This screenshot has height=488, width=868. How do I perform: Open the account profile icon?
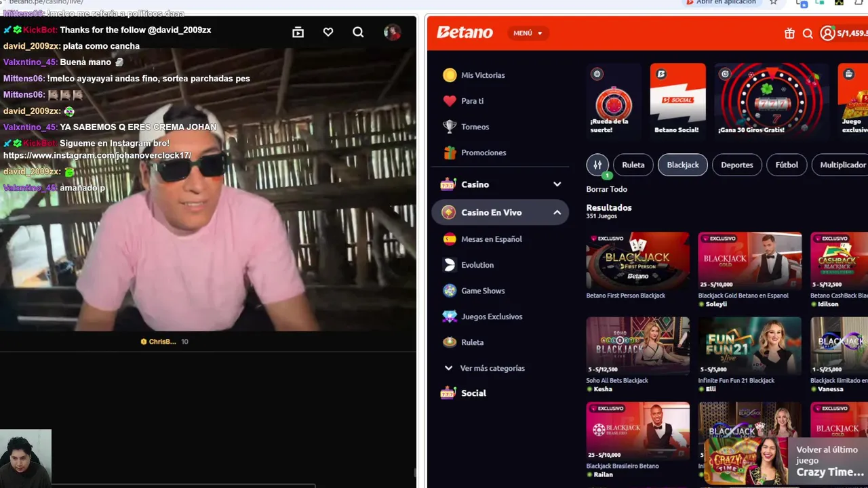click(827, 33)
